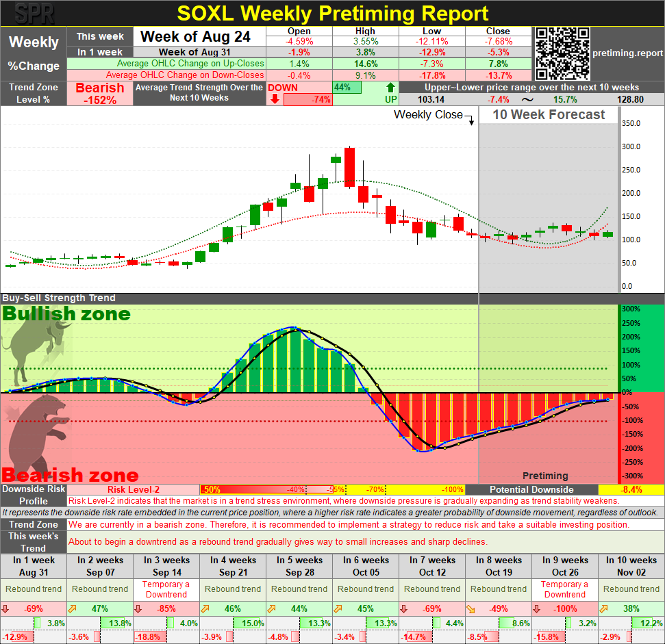Click the tilde symbol between -7.4% and 15.7%
Image resolution: width=665 pixels, height=644 pixels.
pos(527,99)
